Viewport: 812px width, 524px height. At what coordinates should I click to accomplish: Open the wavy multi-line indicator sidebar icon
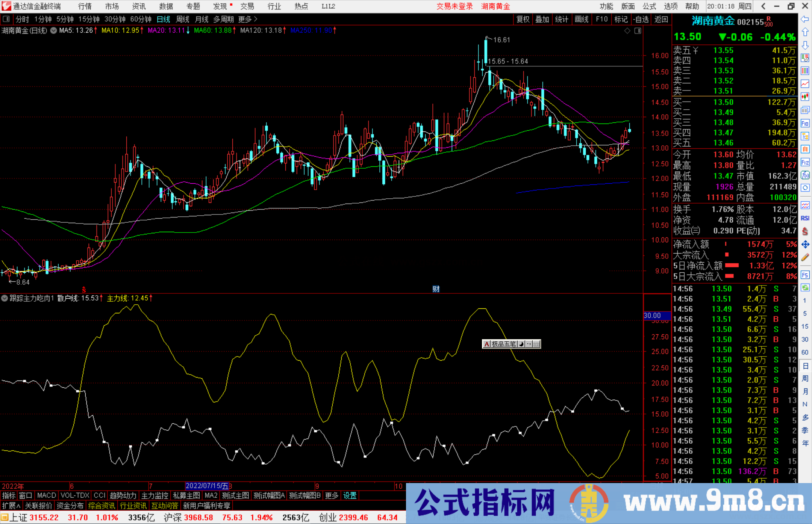(x=805, y=205)
